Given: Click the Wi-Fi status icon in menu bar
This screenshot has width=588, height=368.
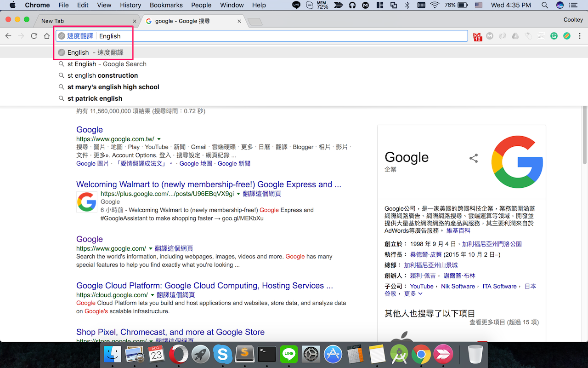Looking at the screenshot, I should click(x=435, y=5).
